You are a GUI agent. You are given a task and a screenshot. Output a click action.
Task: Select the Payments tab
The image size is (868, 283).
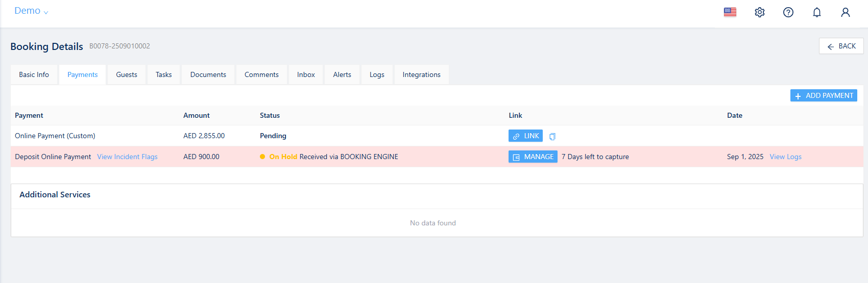click(x=83, y=74)
